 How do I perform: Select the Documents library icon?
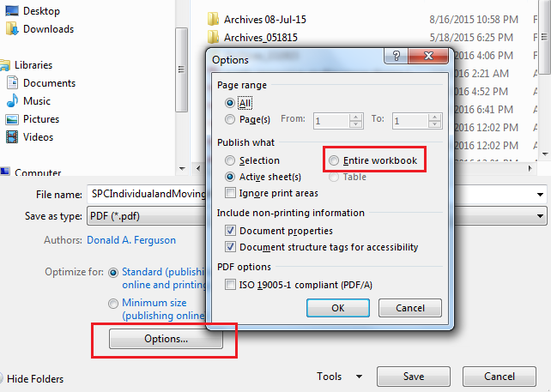[x=12, y=82]
